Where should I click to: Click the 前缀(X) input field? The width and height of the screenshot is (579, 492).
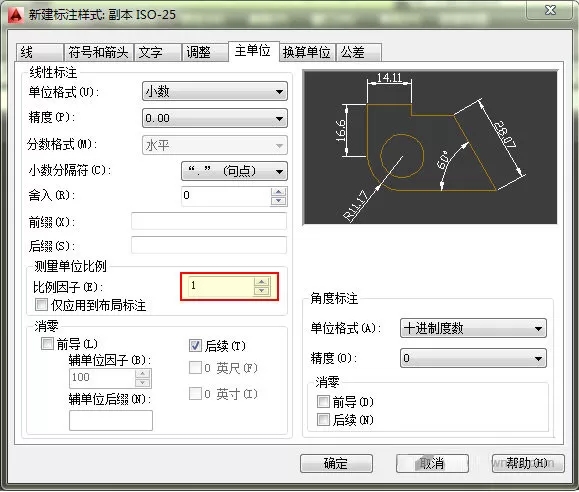[x=209, y=221]
